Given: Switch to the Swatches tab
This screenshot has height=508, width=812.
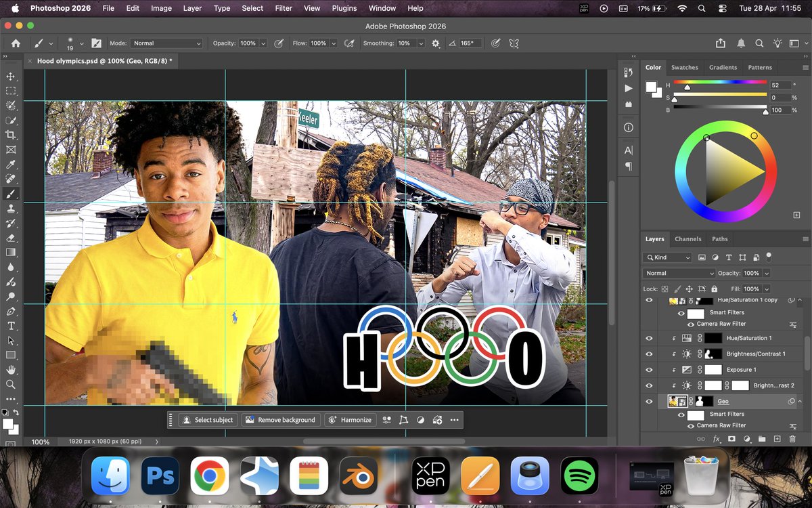Looking at the screenshot, I should tap(684, 67).
